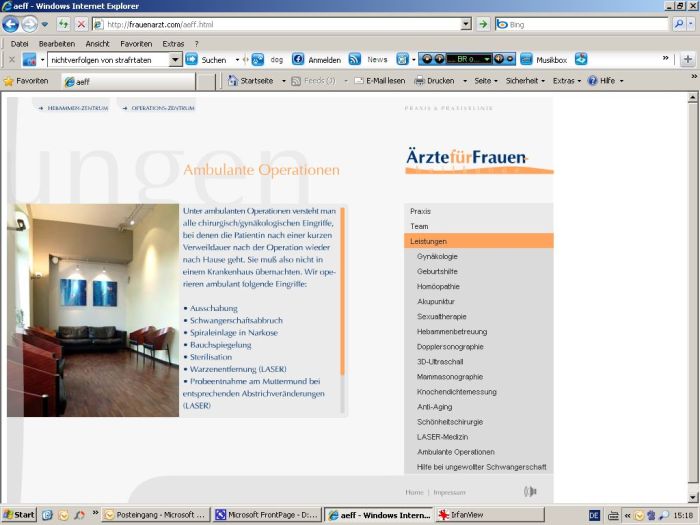
Task: Open the Startseite dropdown arrow
Action: click(x=283, y=81)
